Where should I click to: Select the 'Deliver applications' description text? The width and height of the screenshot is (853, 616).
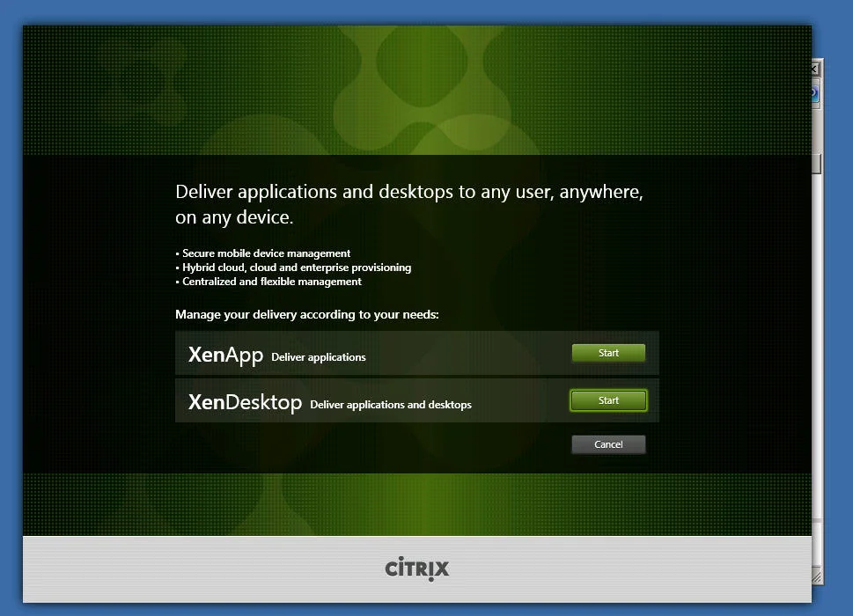pyautogui.click(x=319, y=357)
